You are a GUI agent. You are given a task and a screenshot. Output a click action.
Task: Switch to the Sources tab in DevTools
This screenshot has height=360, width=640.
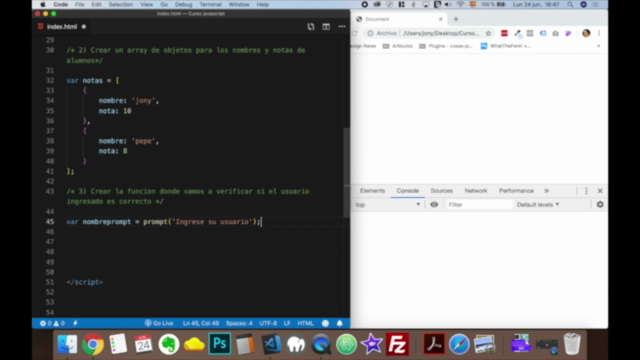pos(442,191)
